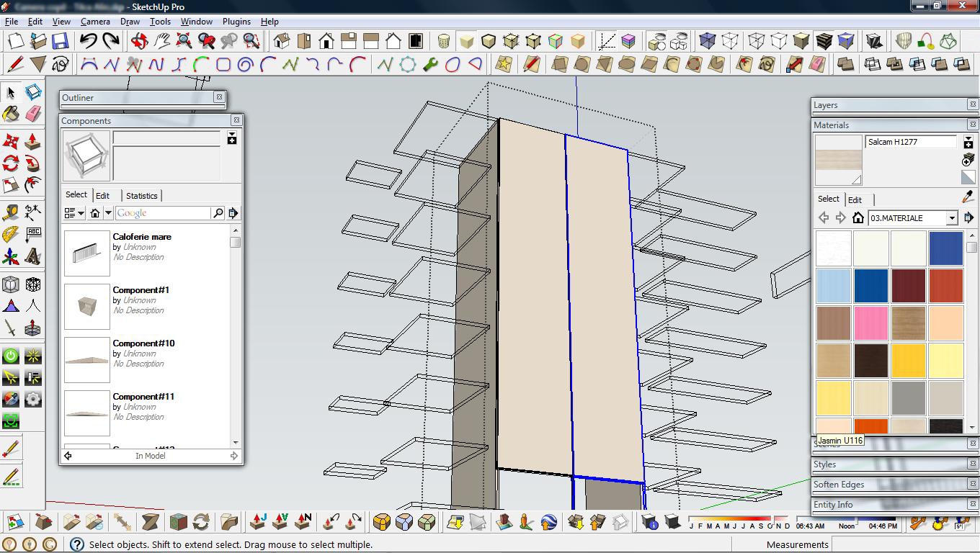This screenshot has width=980, height=553.
Task: Pick the Protractor tool
Action: click(x=11, y=234)
